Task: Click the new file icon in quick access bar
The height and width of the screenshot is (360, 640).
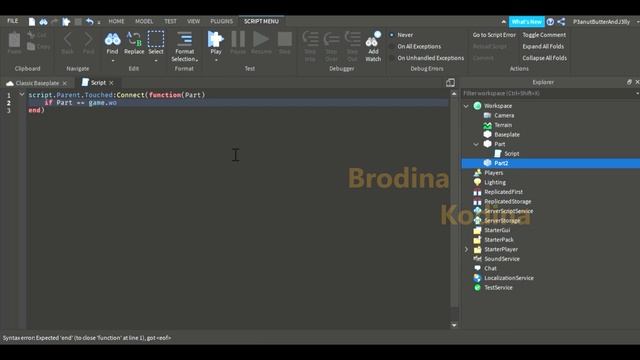Action: point(32,22)
